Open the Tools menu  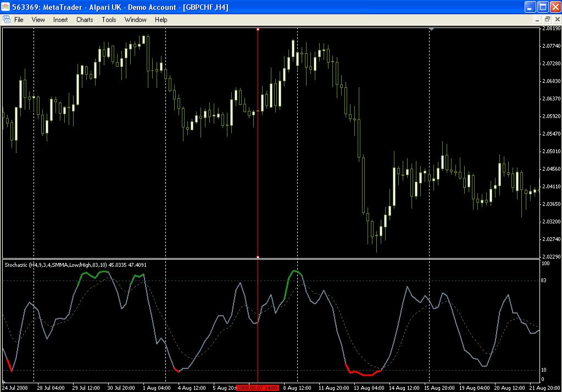[x=109, y=20]
